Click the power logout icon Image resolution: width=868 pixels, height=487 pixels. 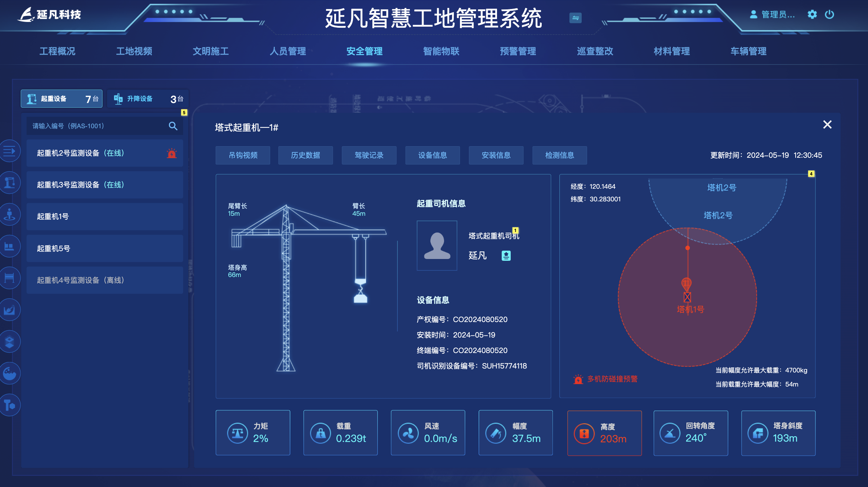pos(829,14)
